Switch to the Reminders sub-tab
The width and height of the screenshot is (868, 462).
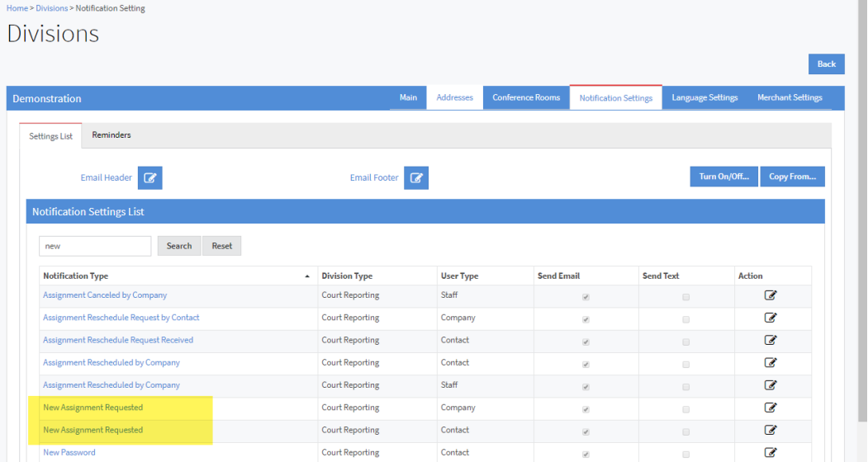111,135
